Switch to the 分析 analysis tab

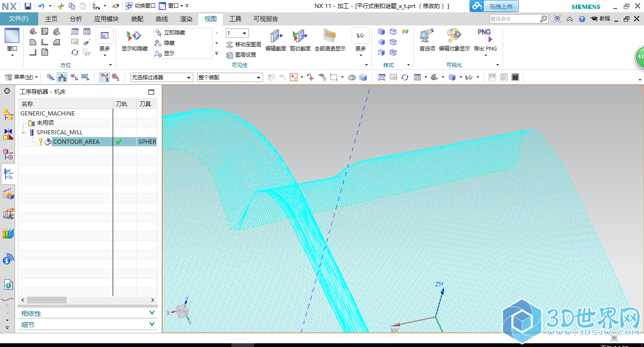75,19
